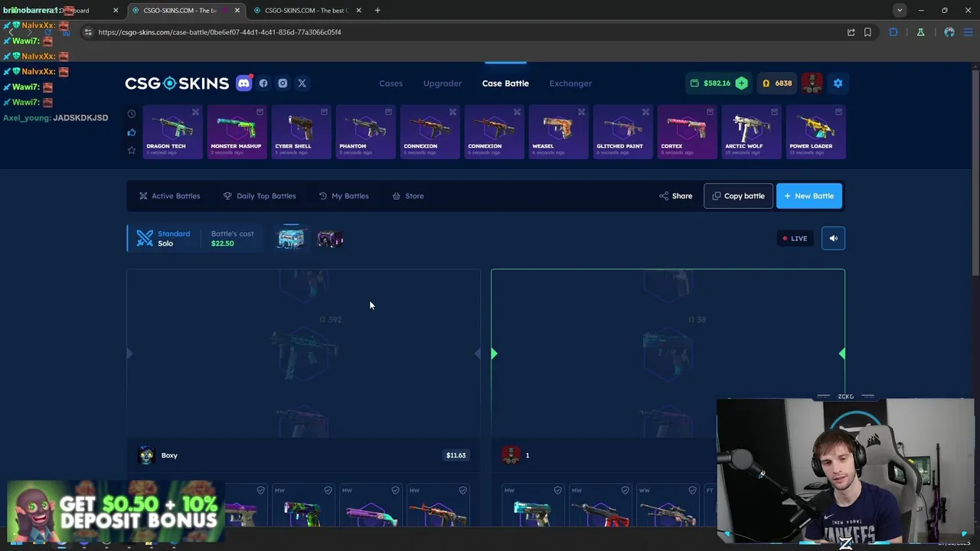Open the Facebook social icon
The image size is (980, 551).
pos(263,83)
